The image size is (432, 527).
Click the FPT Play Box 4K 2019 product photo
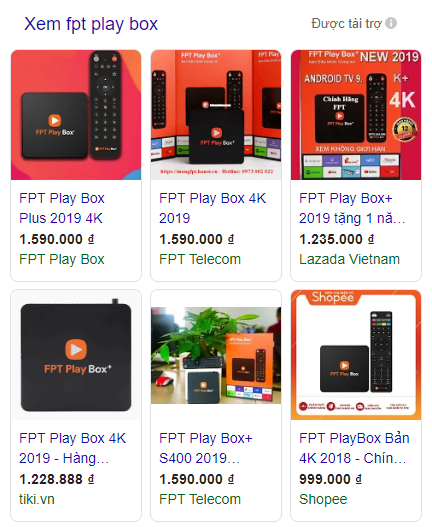click(x=216, y=115)
